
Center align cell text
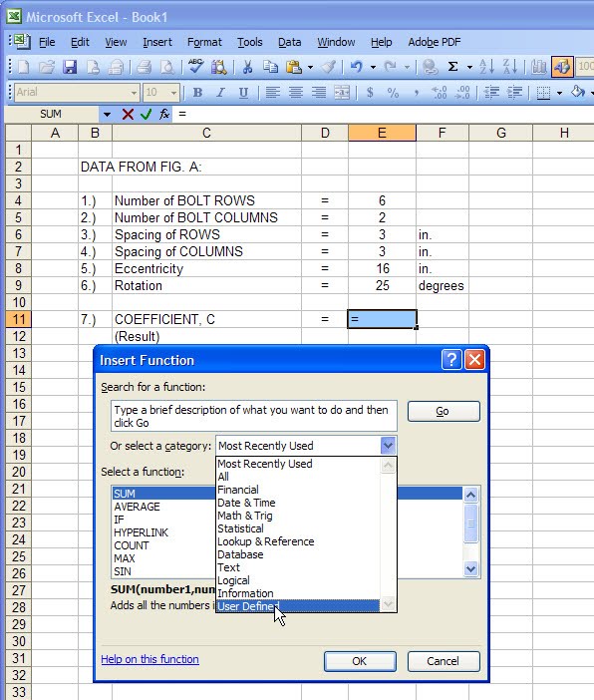[295, 93]
